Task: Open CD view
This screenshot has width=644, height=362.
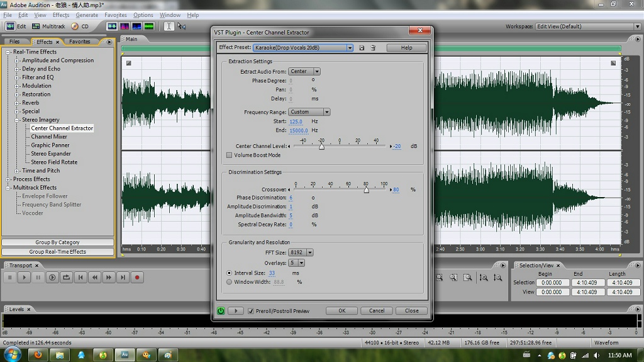Action: coord(80,26)
